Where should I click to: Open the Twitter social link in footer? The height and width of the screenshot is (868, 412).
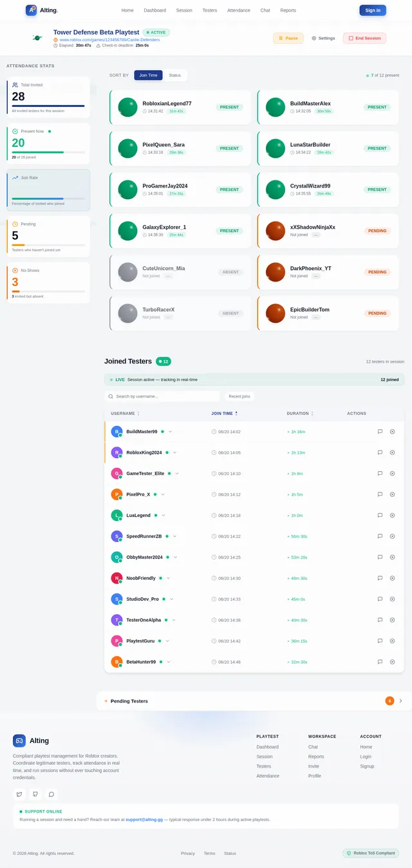19,795
